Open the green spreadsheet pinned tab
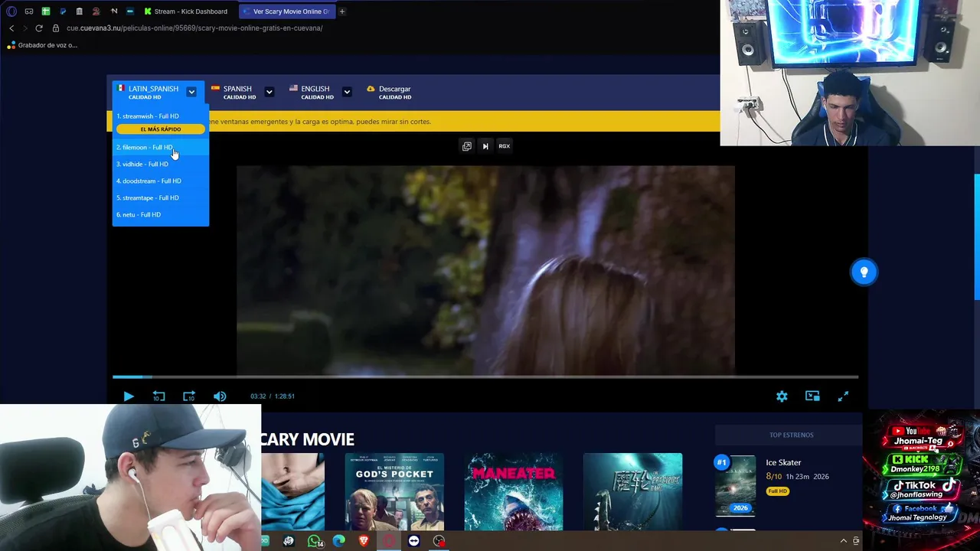 (46, 11)
